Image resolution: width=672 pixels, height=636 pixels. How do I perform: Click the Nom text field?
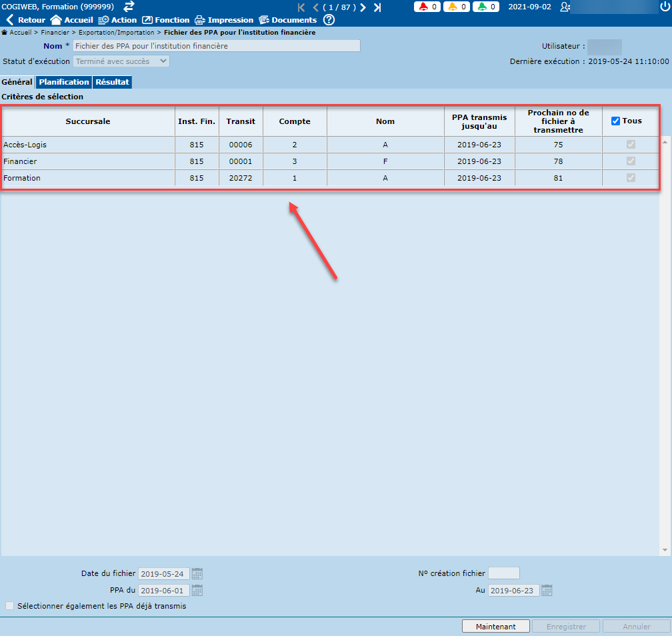[216, 46]
